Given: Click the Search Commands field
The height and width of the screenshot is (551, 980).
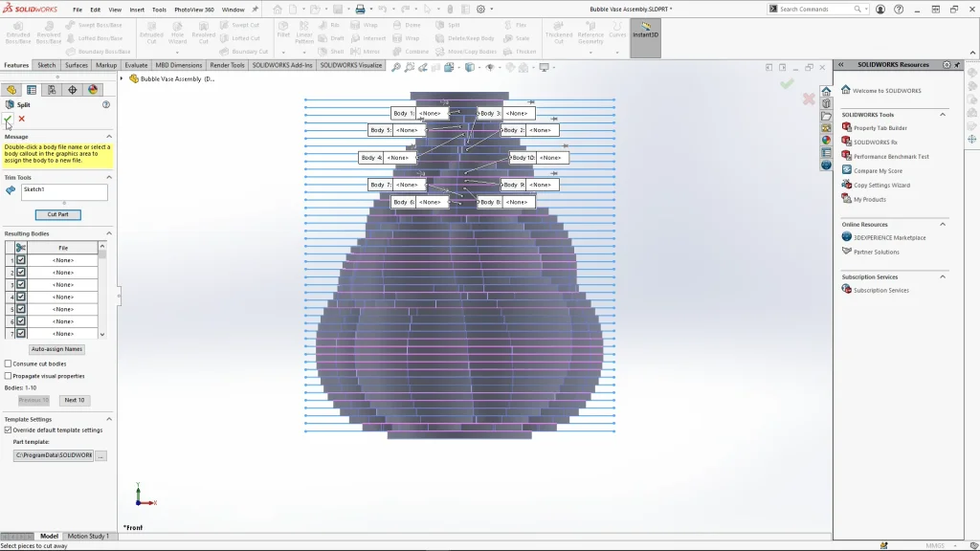Looking at the screenshot, I should pos(816,10).
